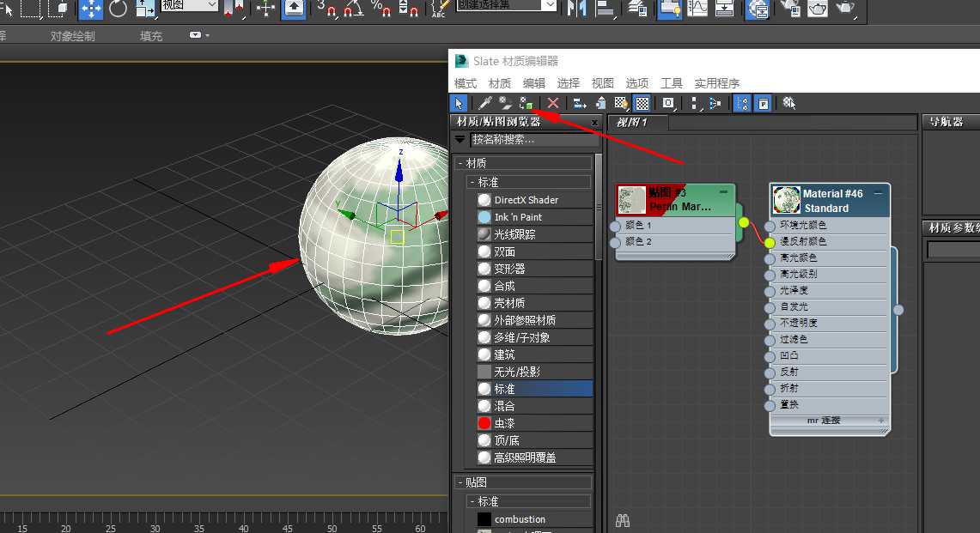The width and height of the screenshot is (980, 533).
Task: Hide unused nodeslots icon
Action: [x=600, y=103]
